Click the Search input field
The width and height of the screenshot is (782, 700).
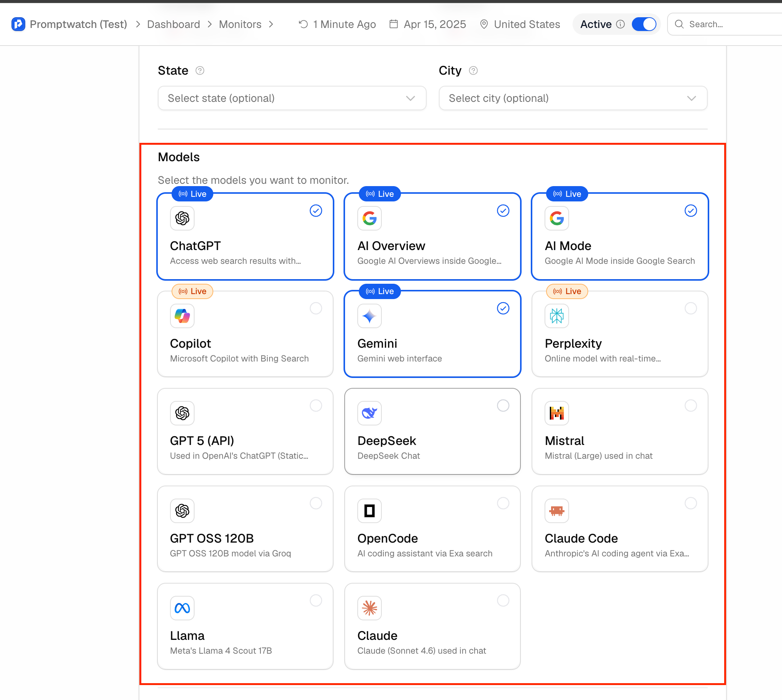point(725,24)
